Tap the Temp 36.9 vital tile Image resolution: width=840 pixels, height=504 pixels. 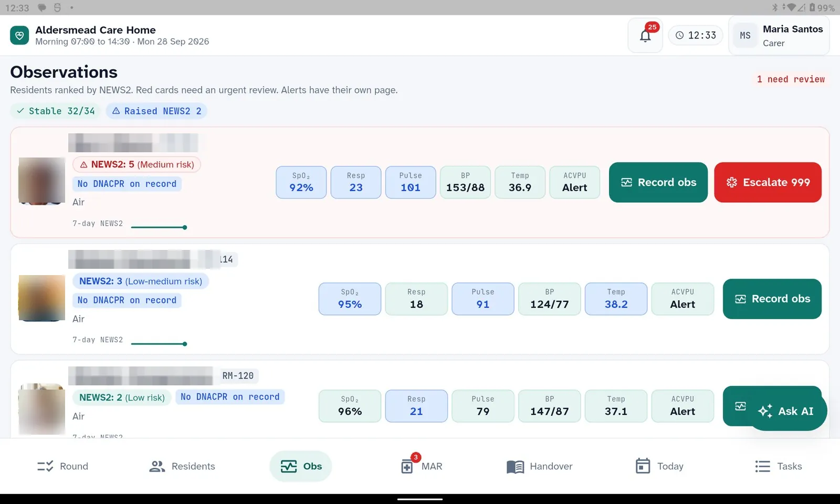pos(520,182)
